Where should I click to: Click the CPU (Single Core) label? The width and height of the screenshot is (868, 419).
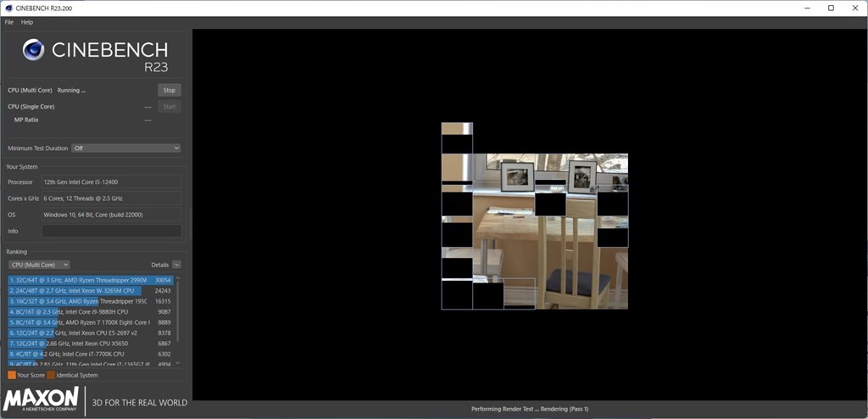click(31, 106)
